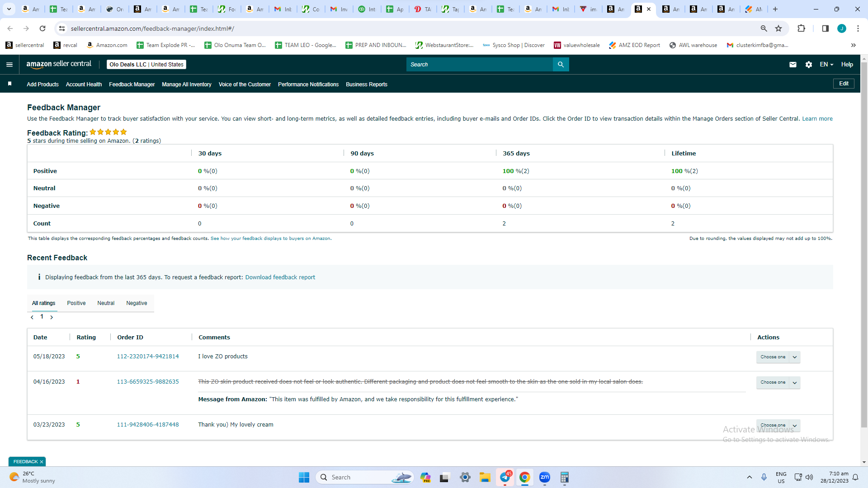This screenshot has width=868, height=488.
Task: Open order 111-9428406-4187448
Action: (148, 425)
